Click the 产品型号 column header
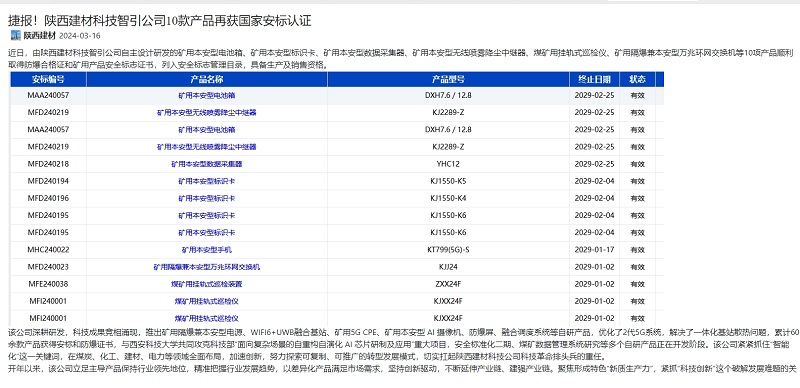This screenshot has height=388, width=800. [x=448, y=79]
